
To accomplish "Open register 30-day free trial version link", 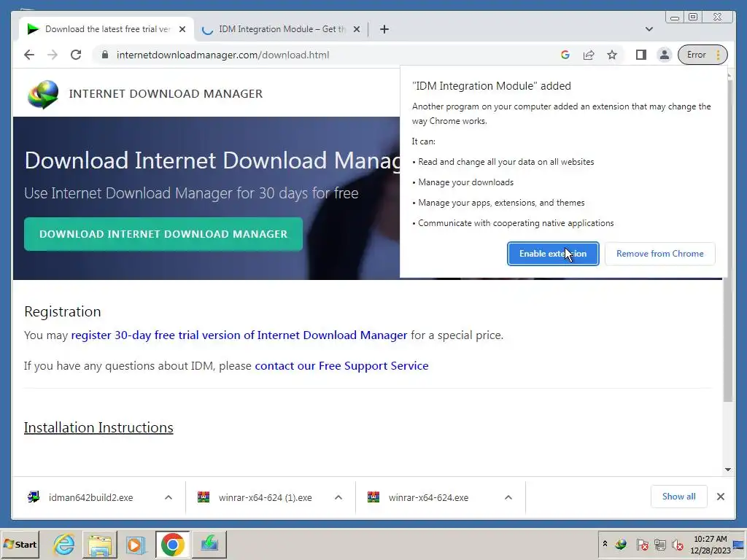I will point(239,335).
